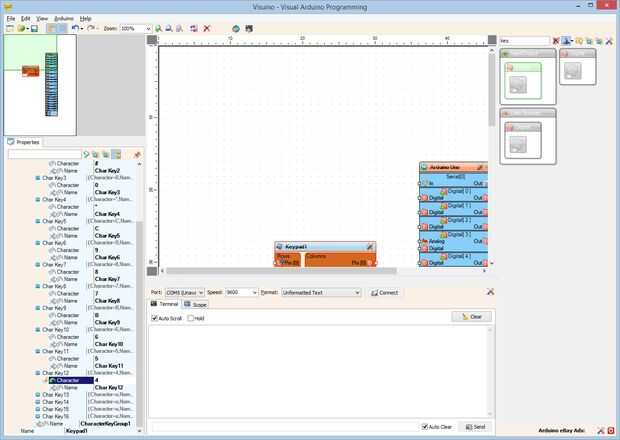Click the Undo toolbar icon
Viewport: 620px width, 440px height.
pos(75,28)
